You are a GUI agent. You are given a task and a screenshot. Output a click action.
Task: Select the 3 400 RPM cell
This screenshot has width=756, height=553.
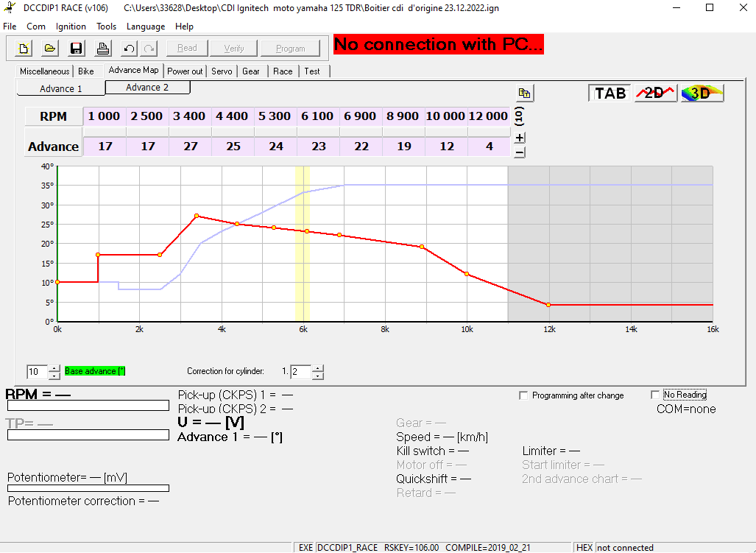pyautogui.click(x=189, y=116)
